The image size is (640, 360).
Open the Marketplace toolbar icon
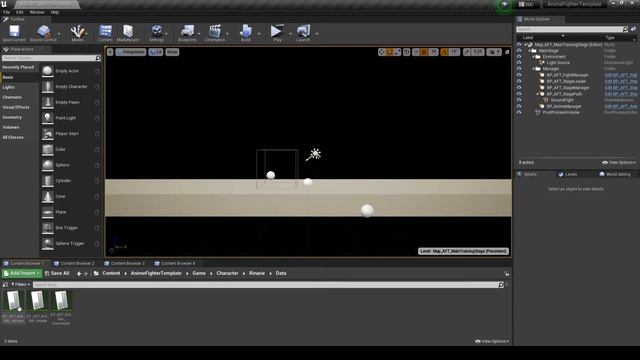point(128,32)
